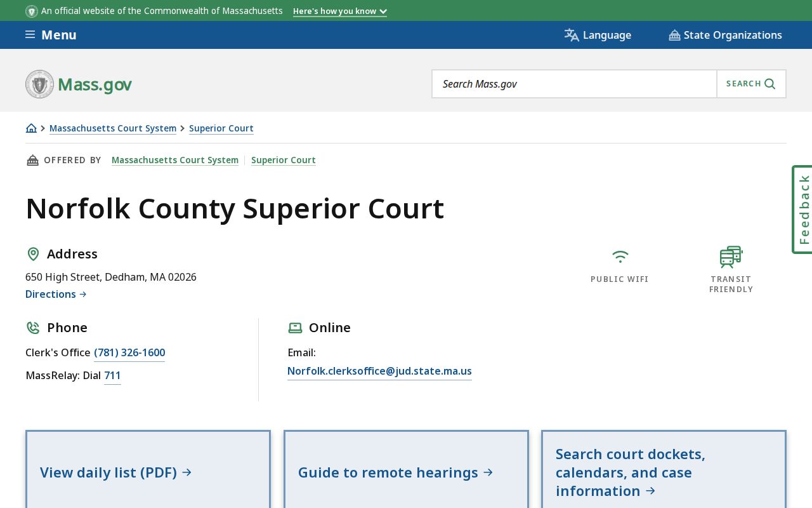Click Massachusetts Court System under Offered By

[x=175, y=160]
